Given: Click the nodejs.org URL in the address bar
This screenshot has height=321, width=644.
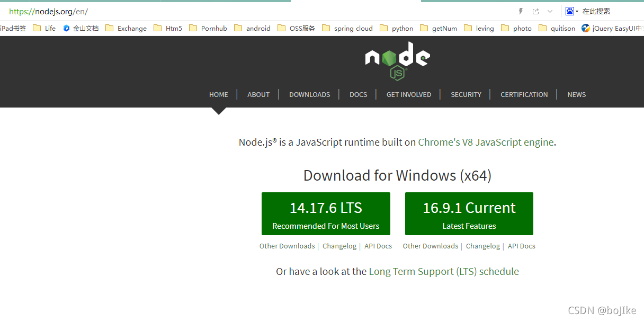Looking at the screenshot, I should click(48, 11).
